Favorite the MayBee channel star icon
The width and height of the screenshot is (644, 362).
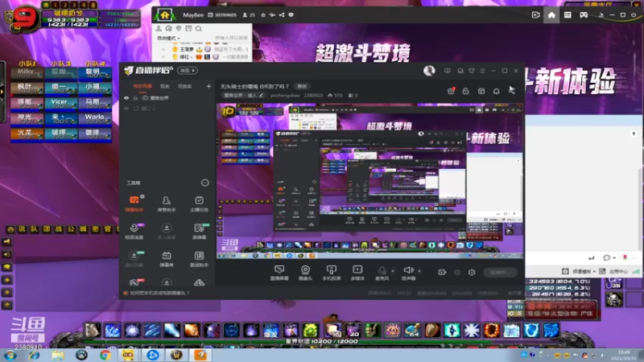click(x=263, y=14)
